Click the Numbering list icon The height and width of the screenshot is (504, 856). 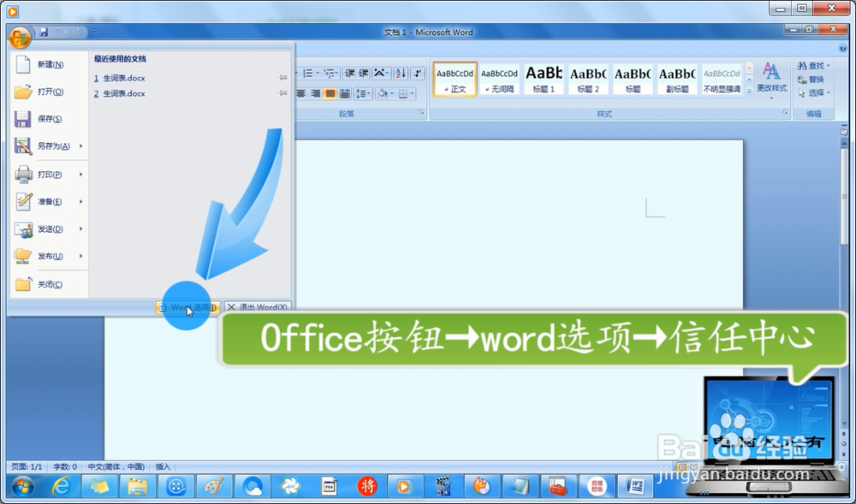[x=310, y=73]
